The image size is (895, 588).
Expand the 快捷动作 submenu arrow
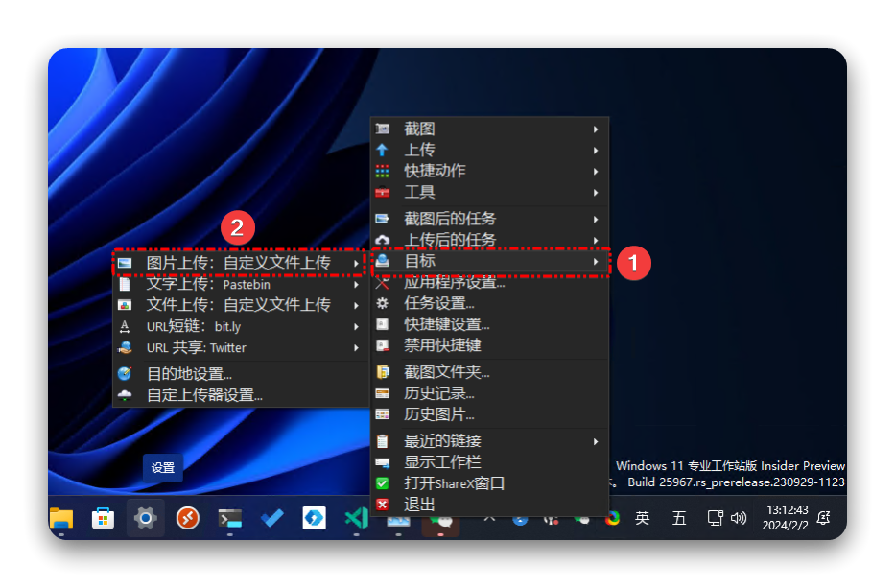coord(596,172)
